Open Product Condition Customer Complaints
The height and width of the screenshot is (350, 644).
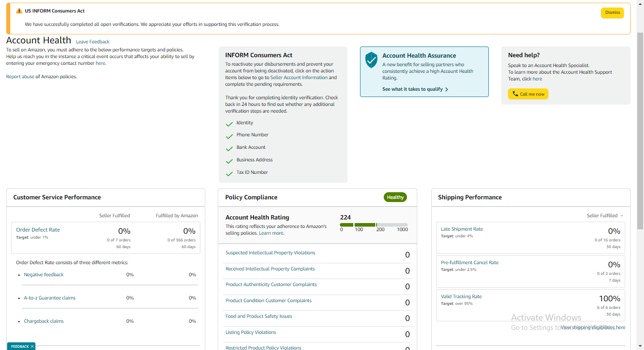(x=268, y=300)
